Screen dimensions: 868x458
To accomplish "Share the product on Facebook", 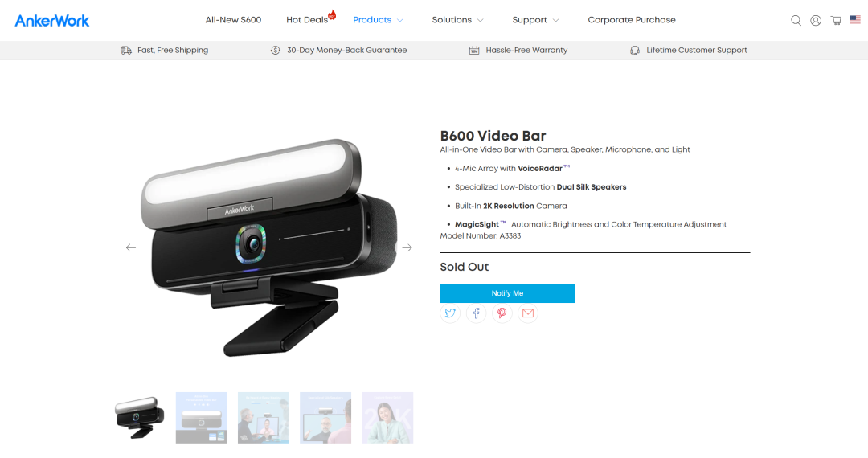I will click(476, 313).
